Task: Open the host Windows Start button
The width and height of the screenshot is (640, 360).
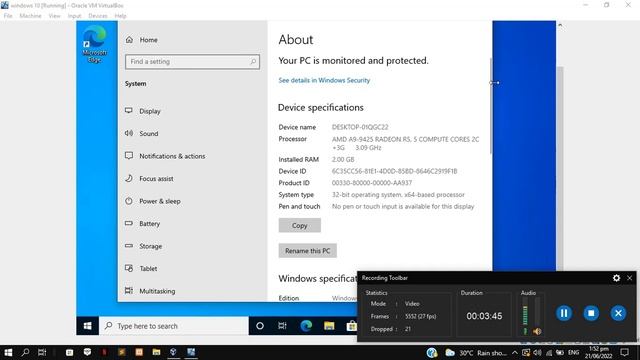Action: [8, 352]
